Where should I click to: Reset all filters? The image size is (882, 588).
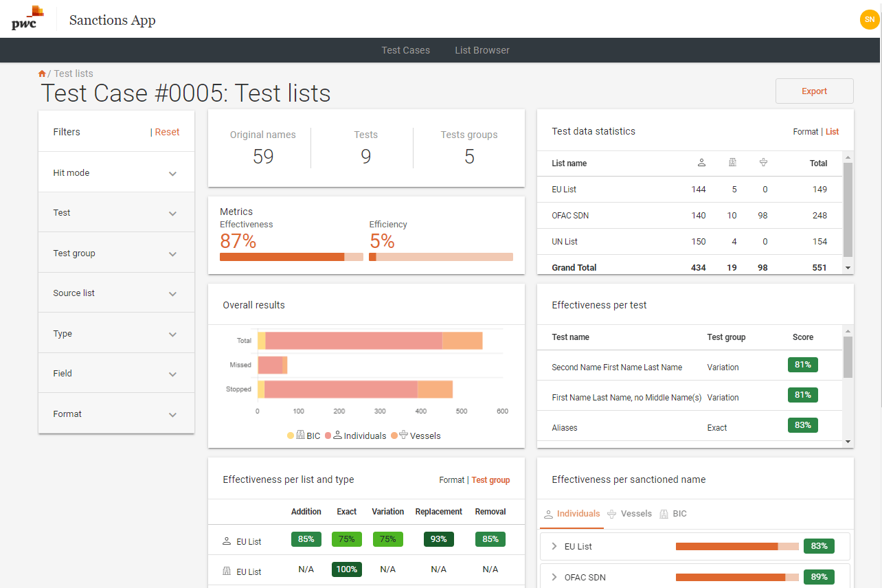pos(167,132)
